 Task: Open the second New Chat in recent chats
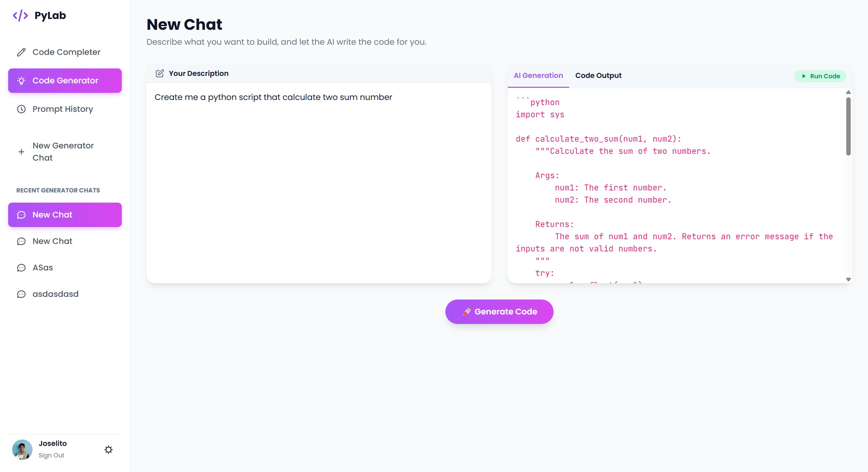coord(53,241)
